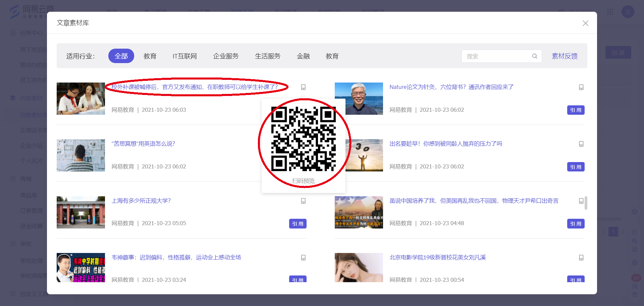Click the 创建 button behind the dialog
This screenshot has width=644, height=306.
(618, 53)
